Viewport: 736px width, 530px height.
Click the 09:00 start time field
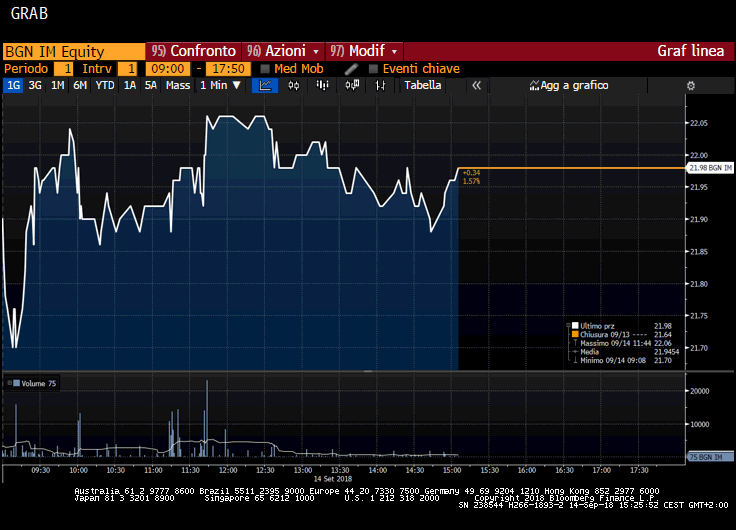[166, 69]
